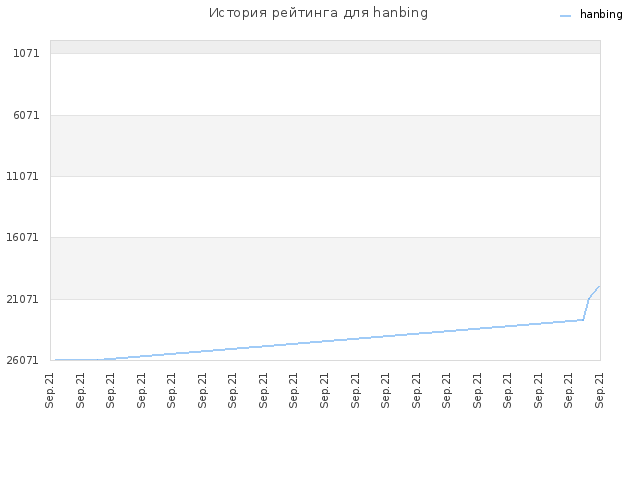Click the blue legend line marker

point(565,16)
